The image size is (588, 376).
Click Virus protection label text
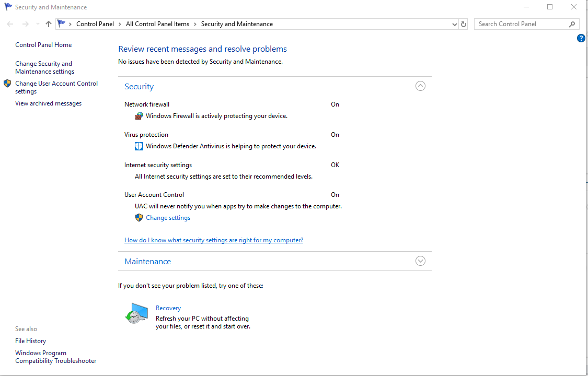[146, 134]
